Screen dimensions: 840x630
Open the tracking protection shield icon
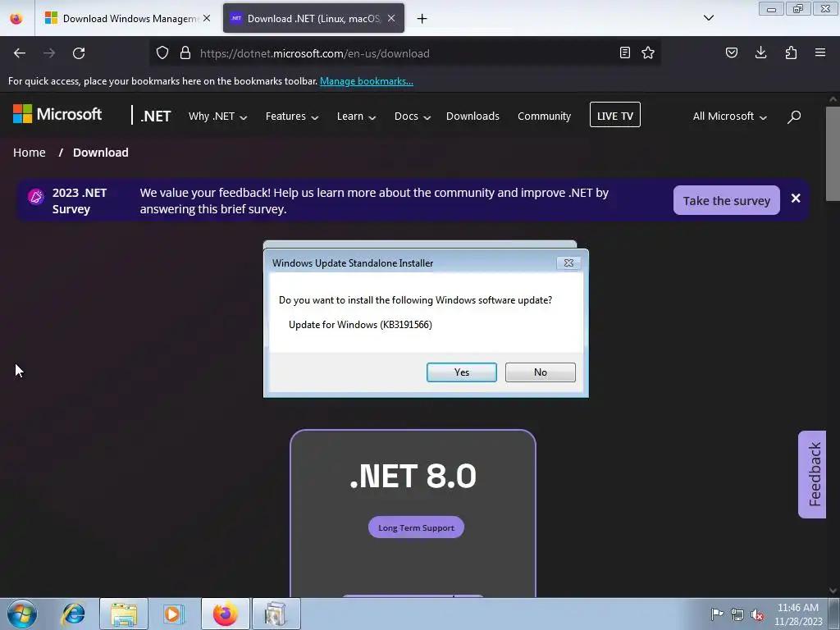point(162,53)
